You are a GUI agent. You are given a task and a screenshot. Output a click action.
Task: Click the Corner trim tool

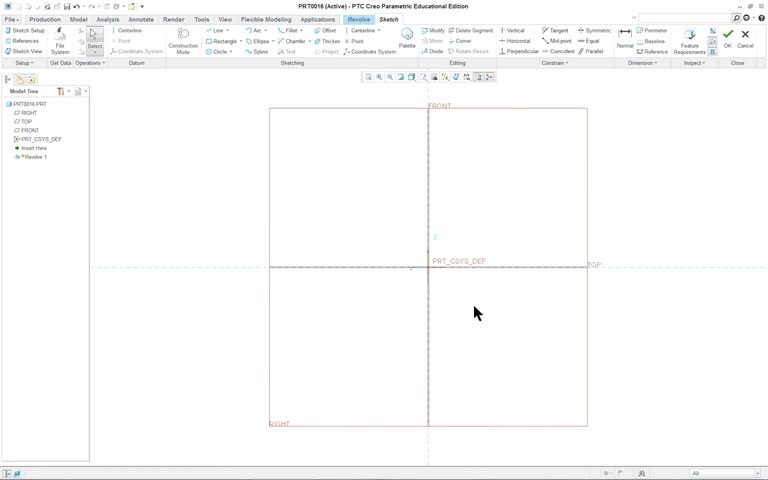pos(460,41)
